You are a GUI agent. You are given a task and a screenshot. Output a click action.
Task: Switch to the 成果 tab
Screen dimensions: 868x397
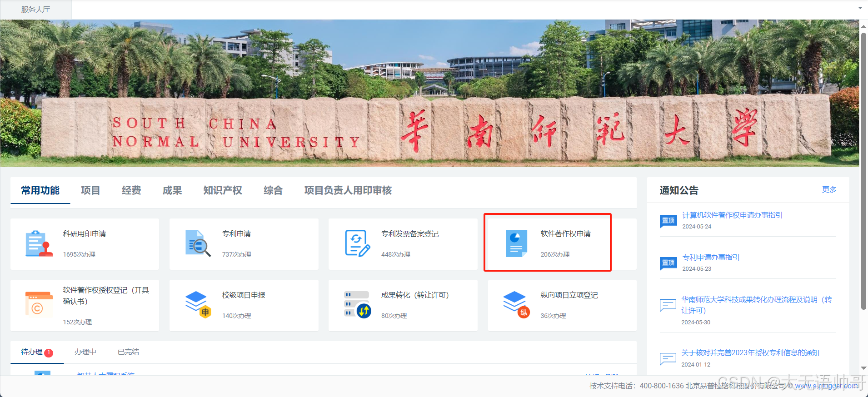172,190
